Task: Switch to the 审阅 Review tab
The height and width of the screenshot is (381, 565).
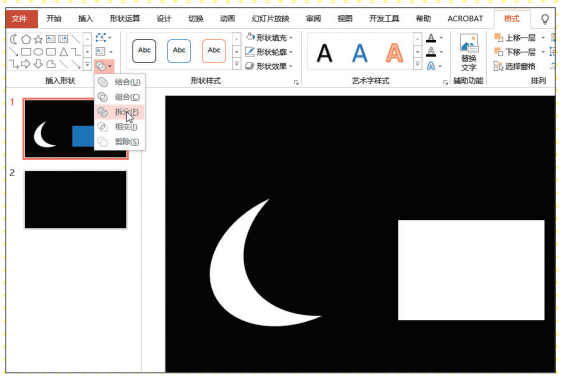Action: (x=313, y=19)
